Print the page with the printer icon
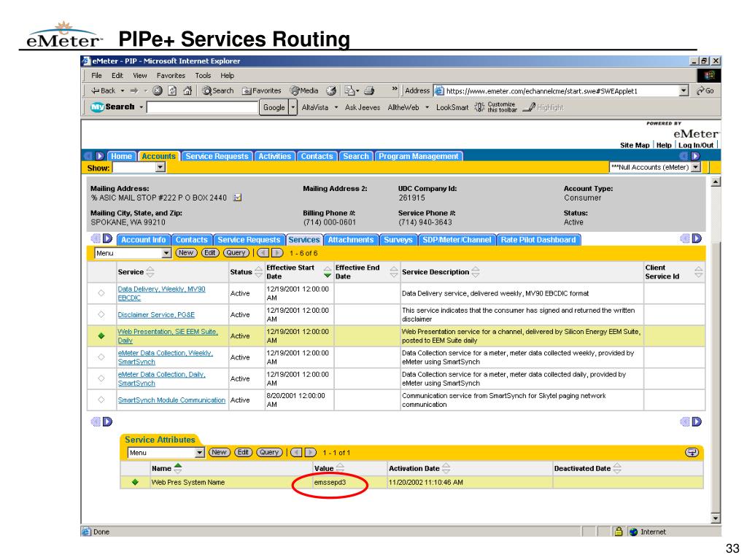 tap(369, 90)
